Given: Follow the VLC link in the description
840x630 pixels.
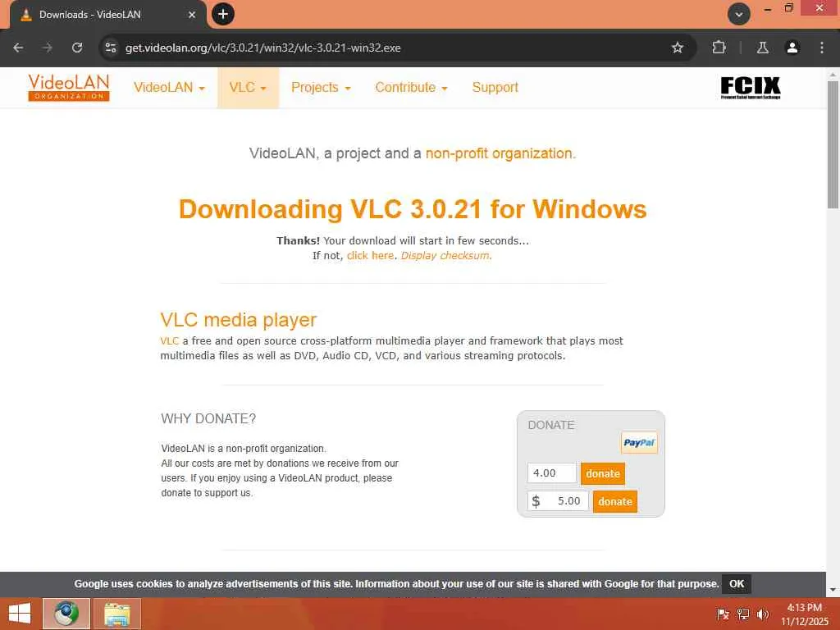Looking at the screenshot, I should pos(169,340).
